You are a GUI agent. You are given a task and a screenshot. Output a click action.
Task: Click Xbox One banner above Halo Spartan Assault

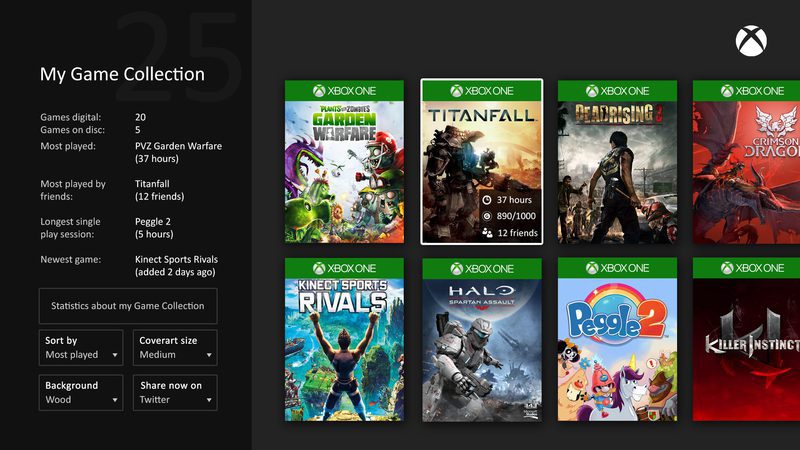click(x=482, y=269)
